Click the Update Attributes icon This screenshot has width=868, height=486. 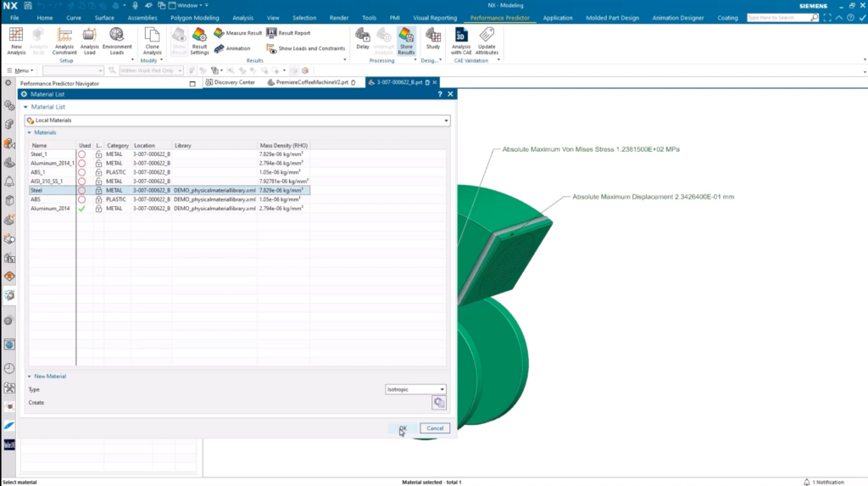point(487,35)
